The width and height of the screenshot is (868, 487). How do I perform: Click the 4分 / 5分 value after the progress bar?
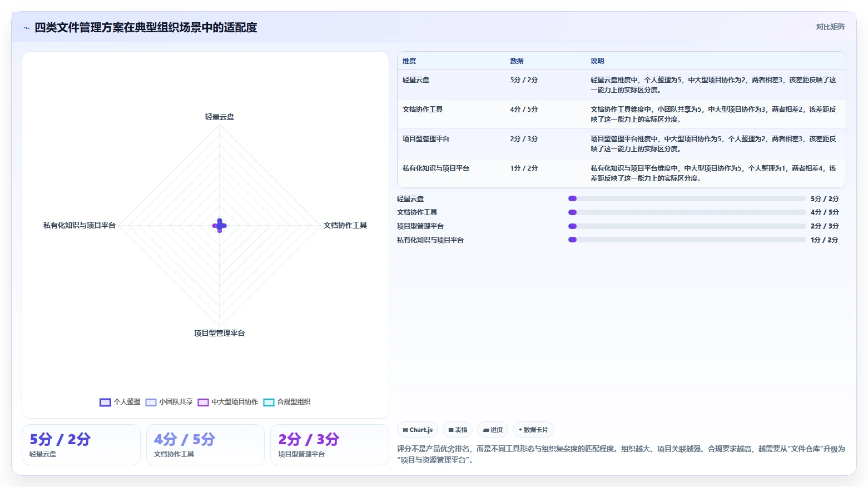point(825,212)
